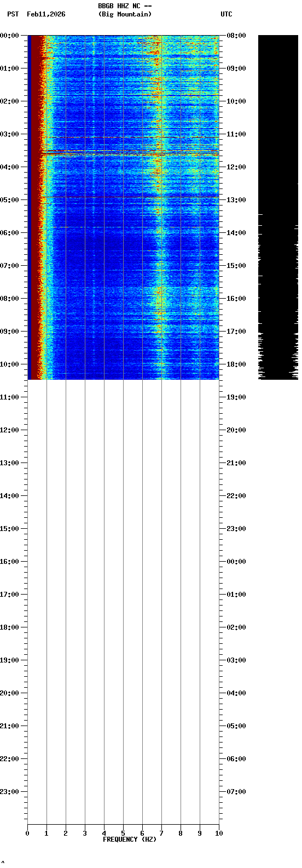Click the PST "15:00" time label
The image size is (302, 868).
[9, 529]
